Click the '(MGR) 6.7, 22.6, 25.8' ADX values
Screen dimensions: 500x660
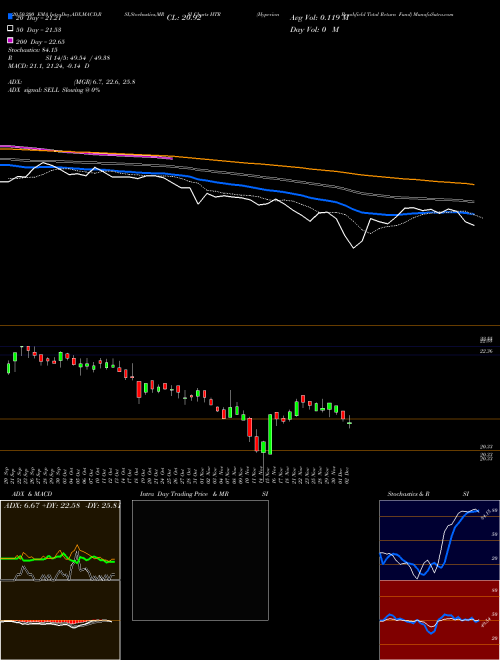tap(104, 82)
